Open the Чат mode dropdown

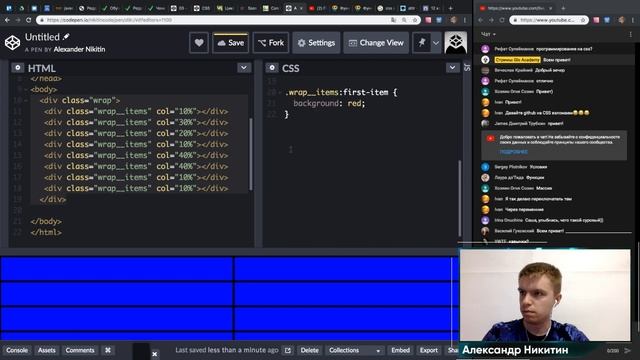tap(488, 34)
